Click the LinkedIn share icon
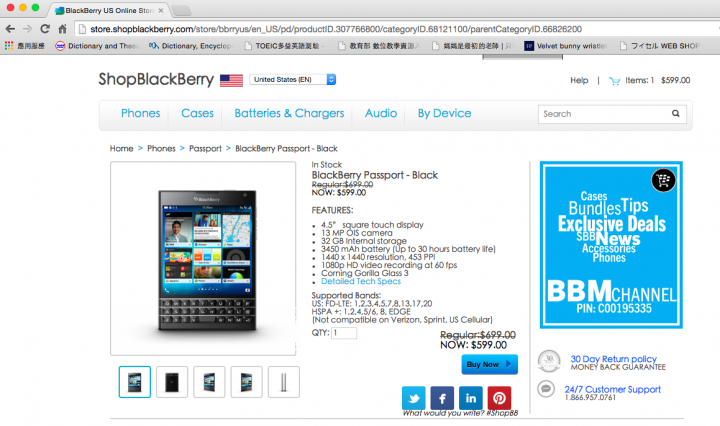 (471, 398)
